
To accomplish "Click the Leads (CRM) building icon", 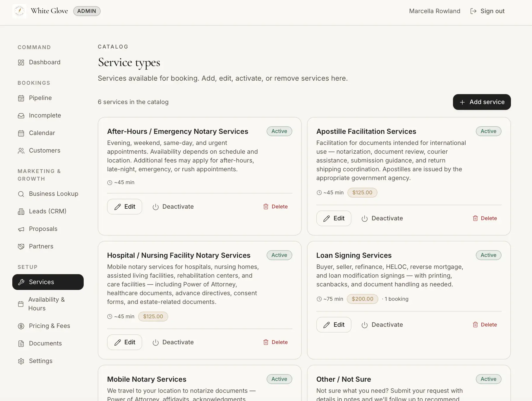I will pyautogui.click(x=21, y=212).
